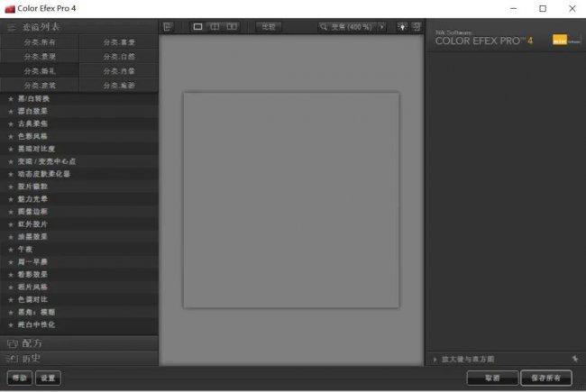This screenshot has height=392, width=586.
Task: Expand the 配方 recipes panel
Action: pyautogui.click(x=78, y=343)
